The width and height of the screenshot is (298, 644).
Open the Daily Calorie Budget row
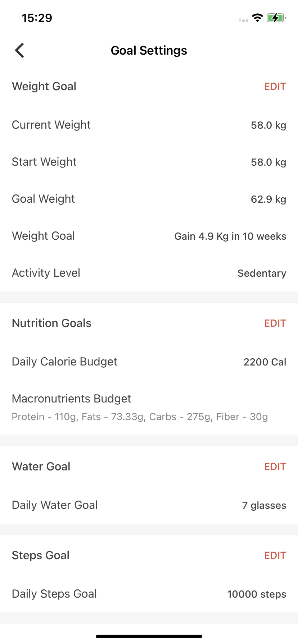(149, 362)
